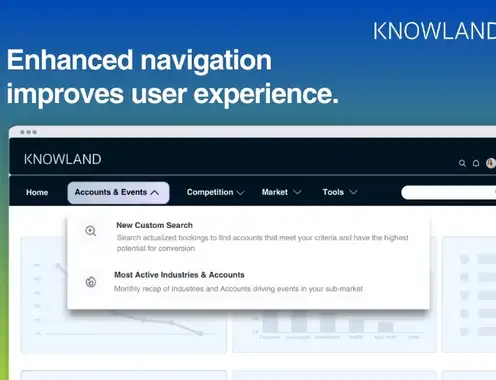Click the New Custom Search magnifier icon
Image resolution: width=496 pixels, height=380 pixels.
tap(91, 231)
